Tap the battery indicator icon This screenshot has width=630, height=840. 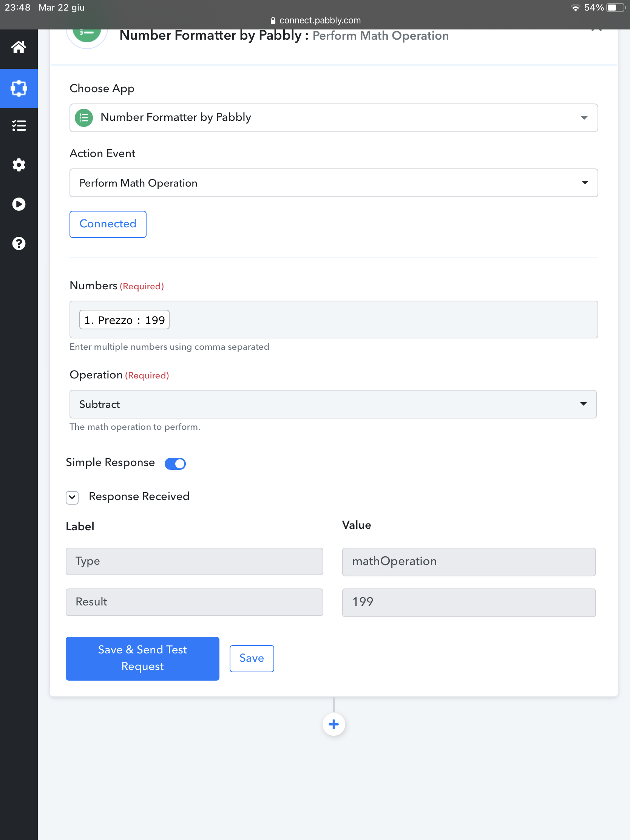[615, 8]
